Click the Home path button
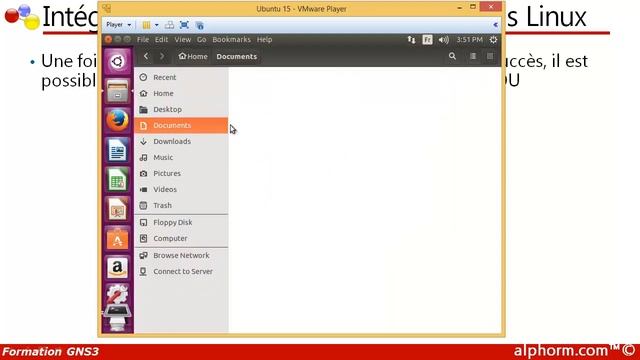 coord(193,56)
